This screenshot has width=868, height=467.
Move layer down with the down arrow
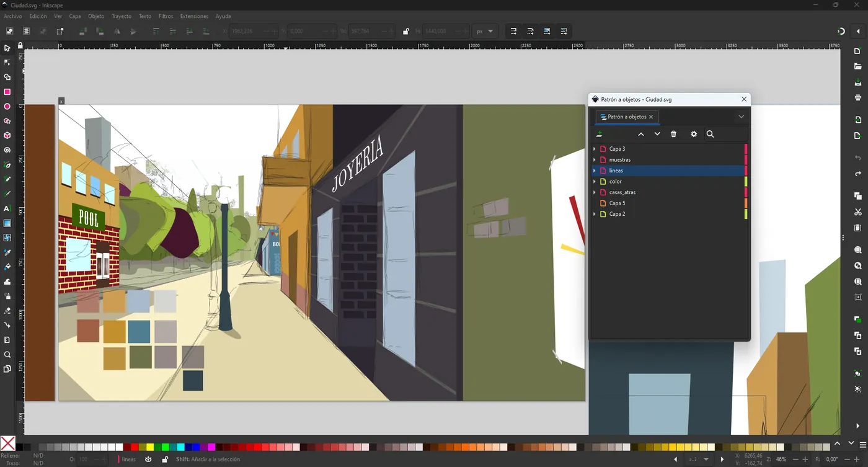click(x=657, y=134)
